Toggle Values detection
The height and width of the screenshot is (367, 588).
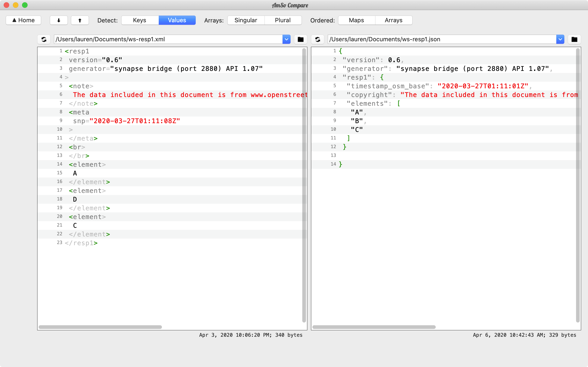[x=177, y=20]
